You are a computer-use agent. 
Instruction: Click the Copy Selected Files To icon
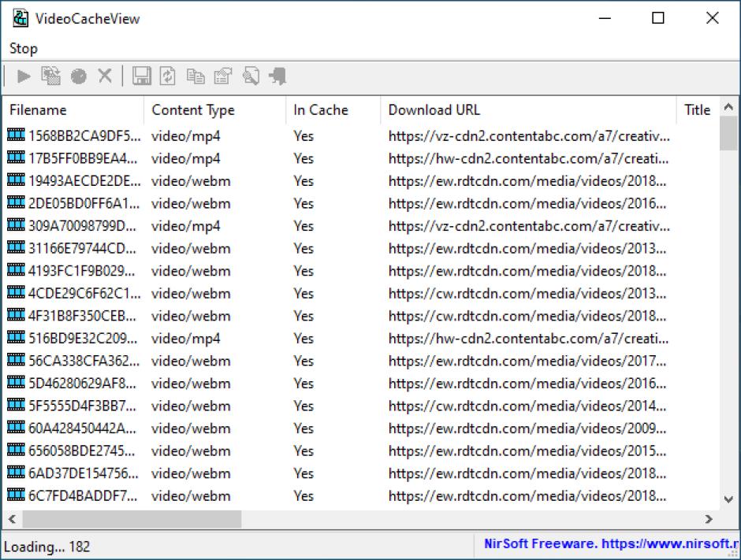50,76
